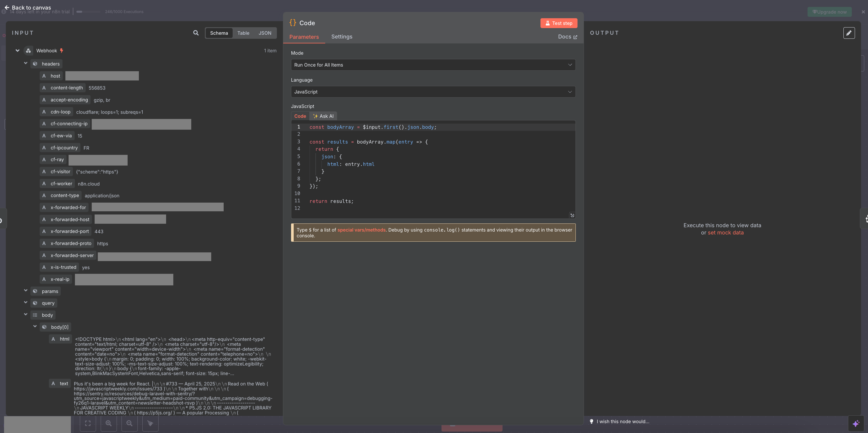Image resolution: width=868 pixels, height=433 pixels.
Task: Switch to the Ask AI tab
Action: click(323, 116)
